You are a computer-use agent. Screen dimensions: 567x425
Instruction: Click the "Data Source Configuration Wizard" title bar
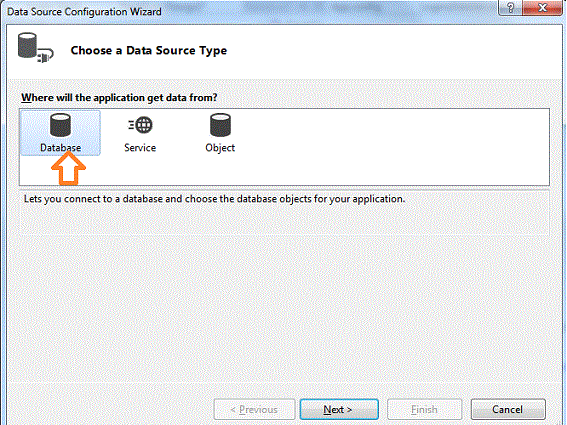tap(84, 12)
